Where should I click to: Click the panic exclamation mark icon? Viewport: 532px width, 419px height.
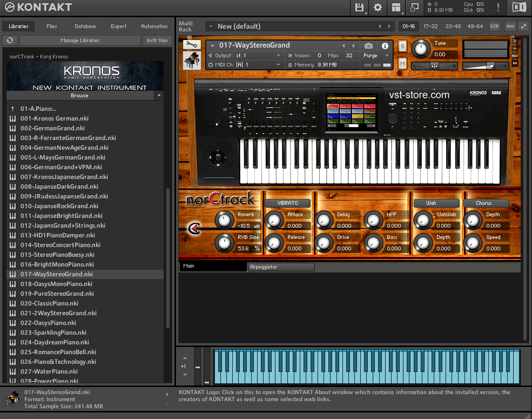click(x=498, y=8)
